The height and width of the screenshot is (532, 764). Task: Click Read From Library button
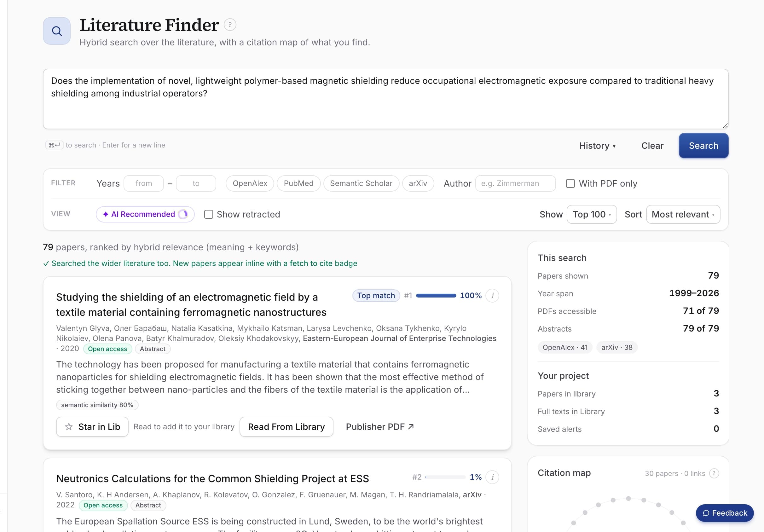[286, 426]
